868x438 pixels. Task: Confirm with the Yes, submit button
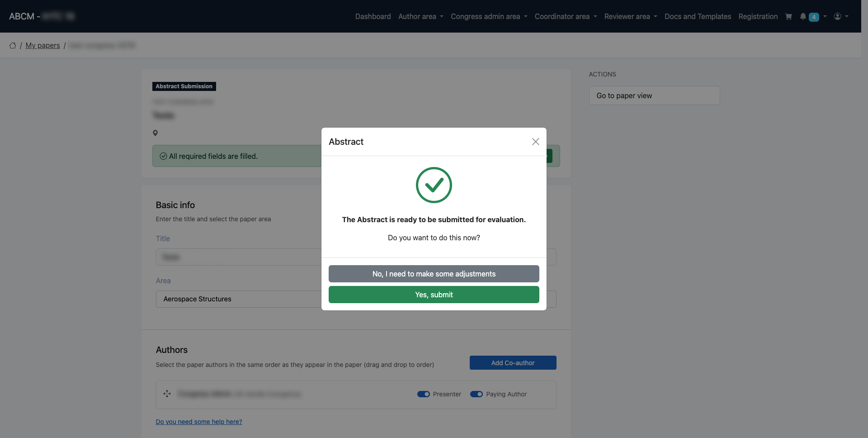pos(434,295)
